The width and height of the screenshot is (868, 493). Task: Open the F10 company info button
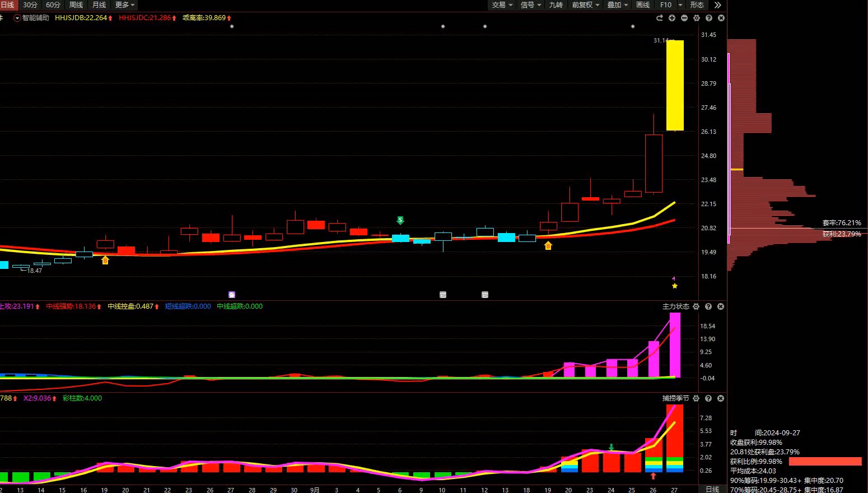click(x=666, y=4)
